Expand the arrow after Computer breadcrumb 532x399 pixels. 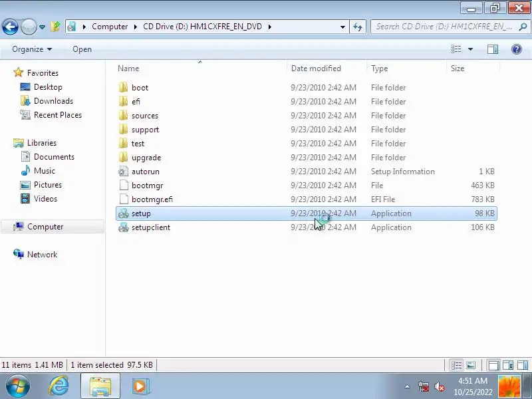pos(136,27)
